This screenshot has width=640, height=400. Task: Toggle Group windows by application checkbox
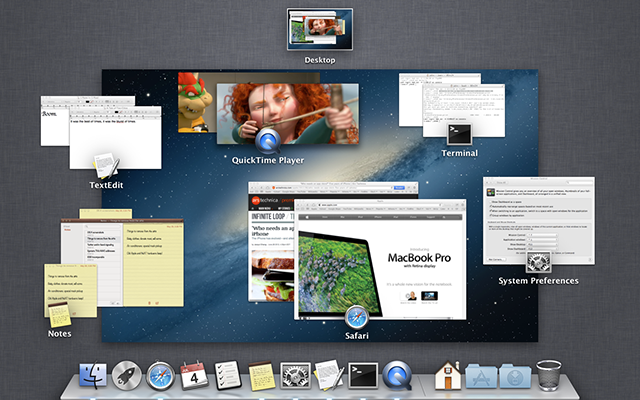click(x=490, y=216)
